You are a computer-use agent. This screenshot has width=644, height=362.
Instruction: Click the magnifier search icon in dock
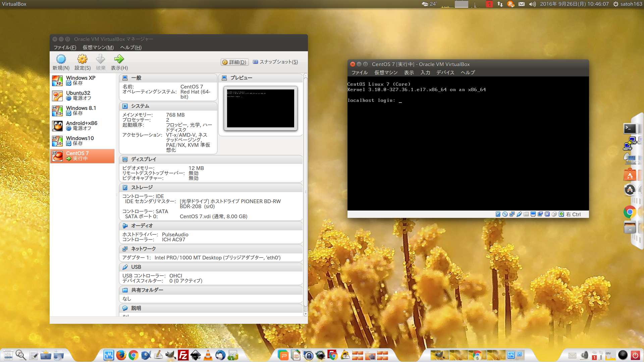click(x=20, y=355)
